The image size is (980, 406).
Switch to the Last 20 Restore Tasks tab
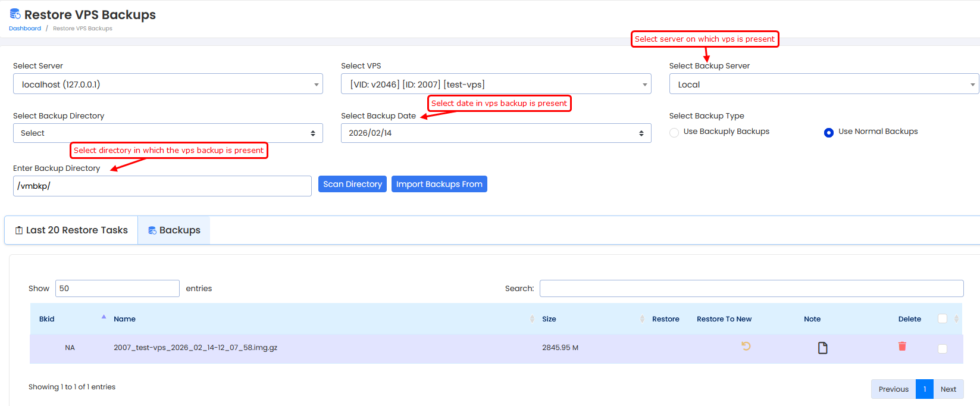tap(71, 230)
